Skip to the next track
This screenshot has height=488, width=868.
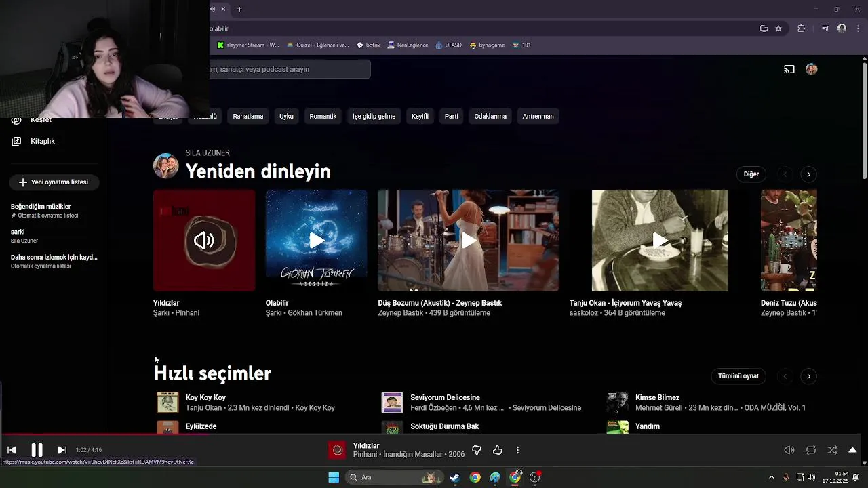point(62,450)
